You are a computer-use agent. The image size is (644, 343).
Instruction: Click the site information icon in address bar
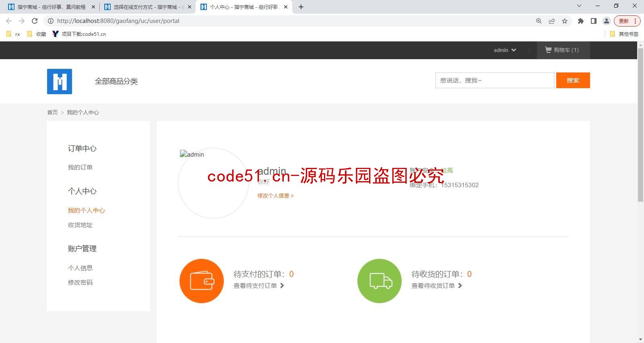tap(51, 21)
